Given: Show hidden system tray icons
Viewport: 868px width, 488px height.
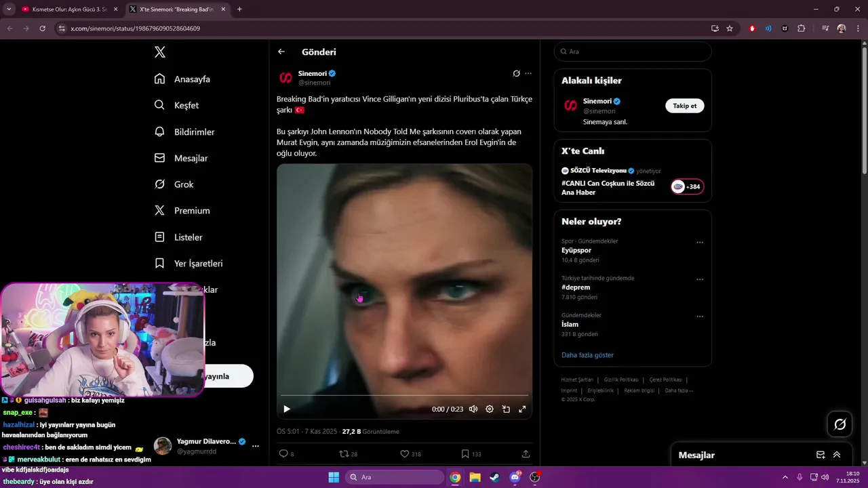Looking at the screenshot, I should [x=785, y=477].
